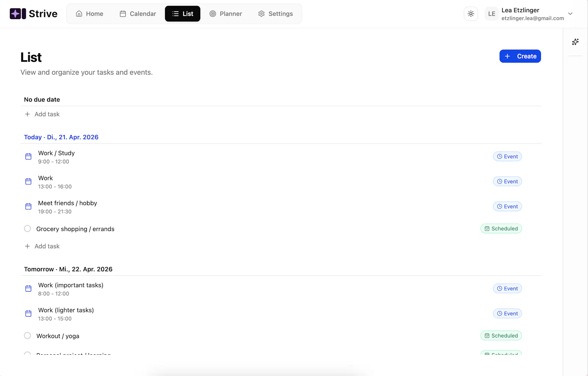Click the 13:00 - 15:00 time text

[55, 319]
